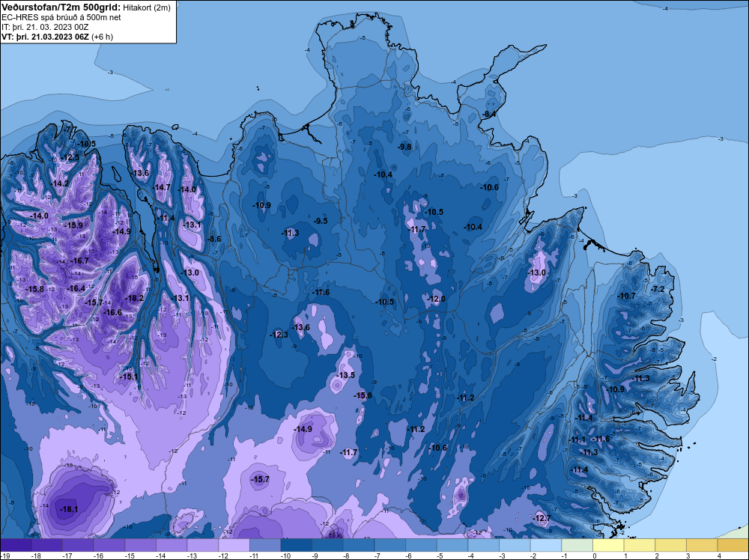
Task: Click the -15.9 temperature value
Action: point(73,225)
